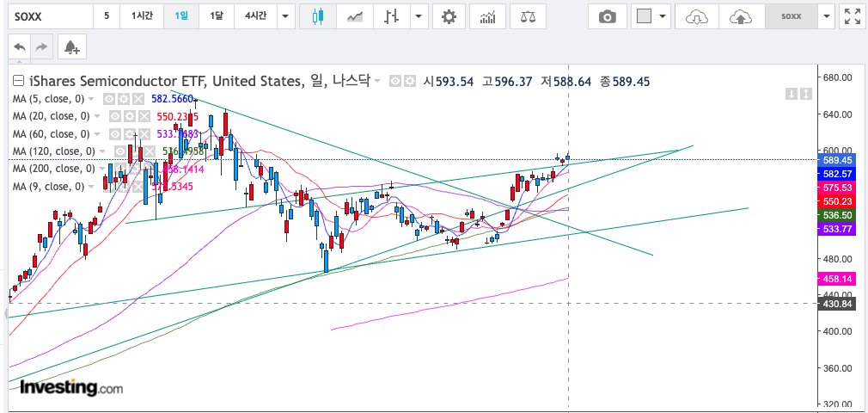The image size is (868, 413).
Task: Click the 680.00 price axis label
Action: click(838, 77)
